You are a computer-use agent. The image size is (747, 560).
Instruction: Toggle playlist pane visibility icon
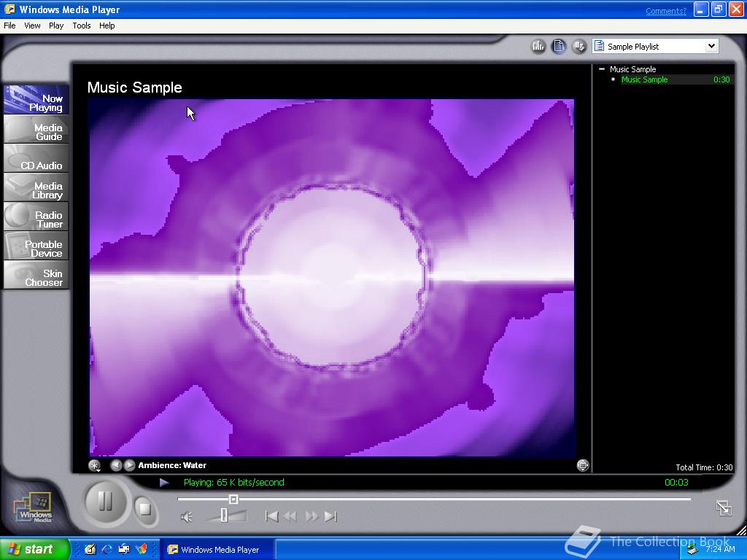tap(559, 46)
